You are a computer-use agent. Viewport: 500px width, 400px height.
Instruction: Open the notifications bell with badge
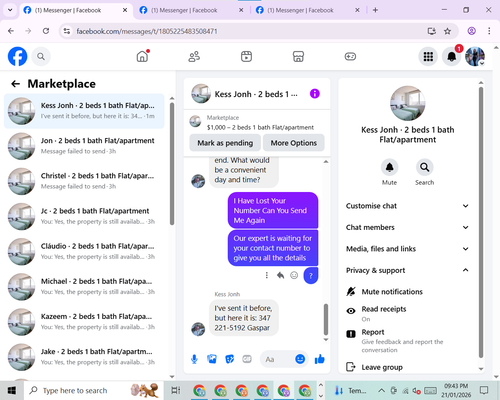pos(452,57)
